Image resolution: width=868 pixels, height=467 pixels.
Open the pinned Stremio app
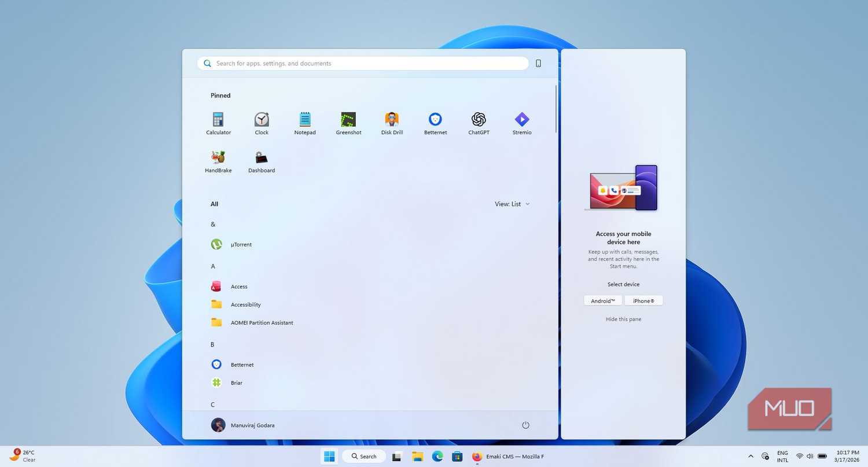(x=522, y=124)
